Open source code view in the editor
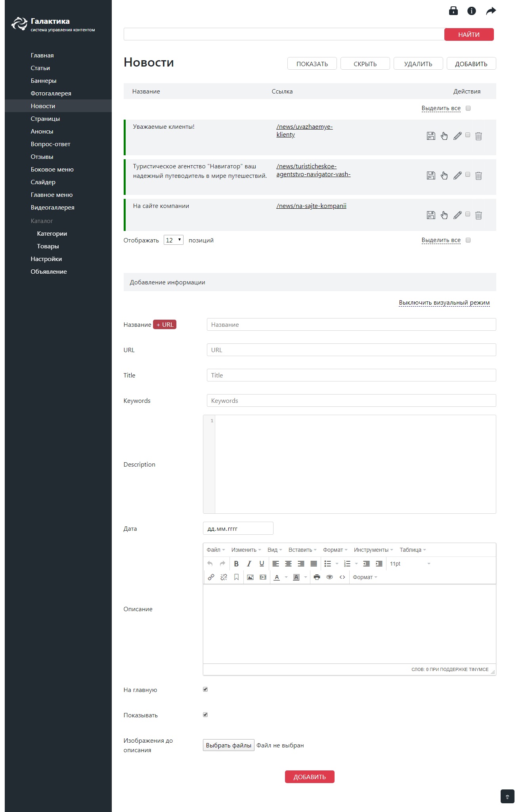The height and width of the screenshot is (812, 526). (x=342, y=577)
